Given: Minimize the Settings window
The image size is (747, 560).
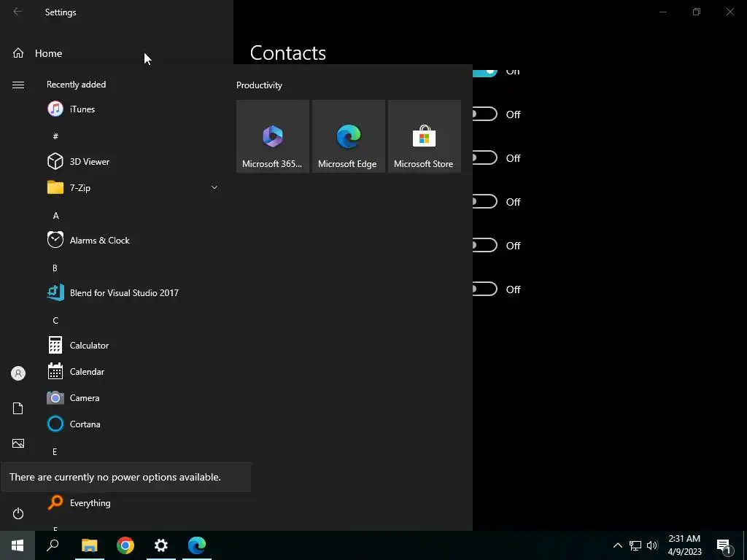Looking at the screenshot, I should coord(663,12).
